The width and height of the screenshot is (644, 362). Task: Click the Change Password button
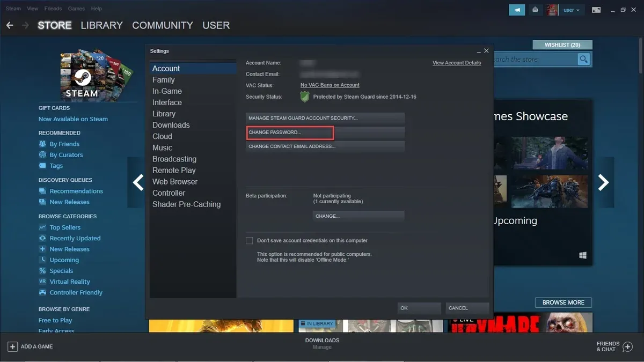click(325, 132)
